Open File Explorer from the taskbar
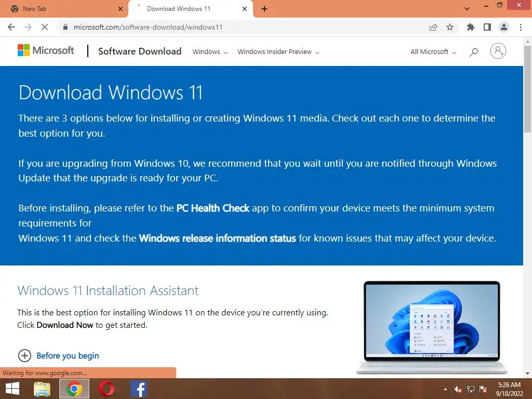532x399 pixels. [x=42, y=389]
